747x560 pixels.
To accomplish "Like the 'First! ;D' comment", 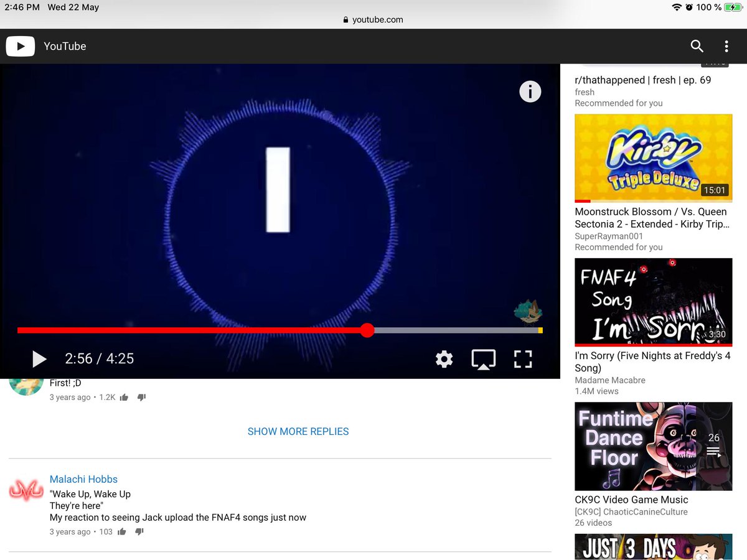I will [124, 397].
